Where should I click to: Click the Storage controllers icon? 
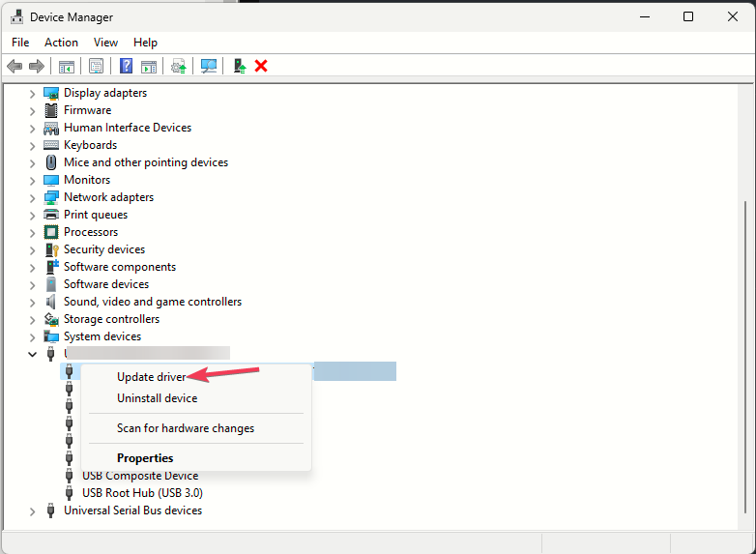pos(51,319)
